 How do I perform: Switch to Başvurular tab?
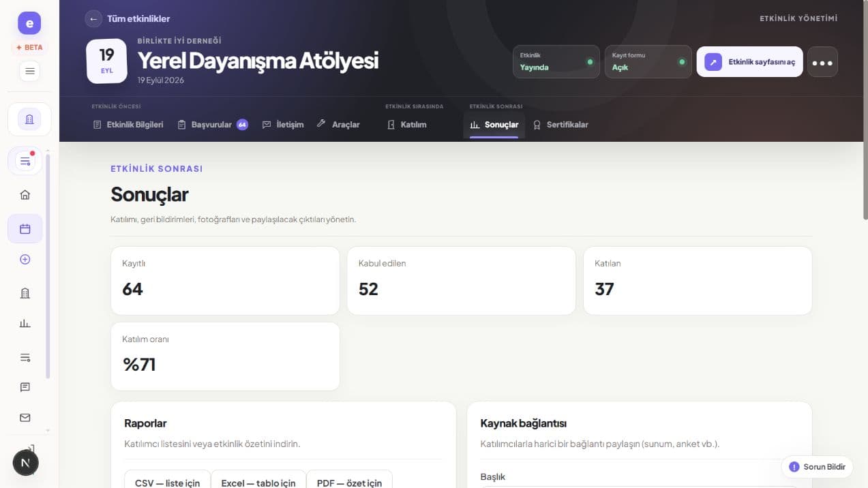[x=213, y=125]
